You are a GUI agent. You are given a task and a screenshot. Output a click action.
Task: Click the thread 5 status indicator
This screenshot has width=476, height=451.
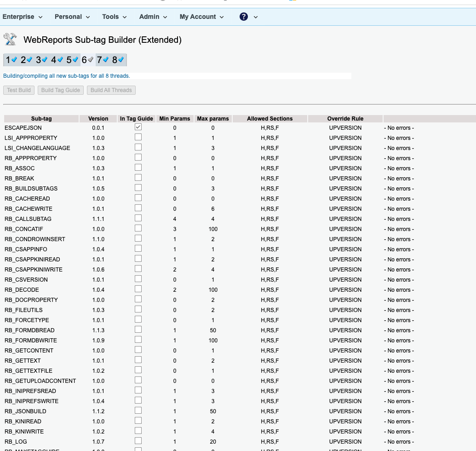point(72,60)
